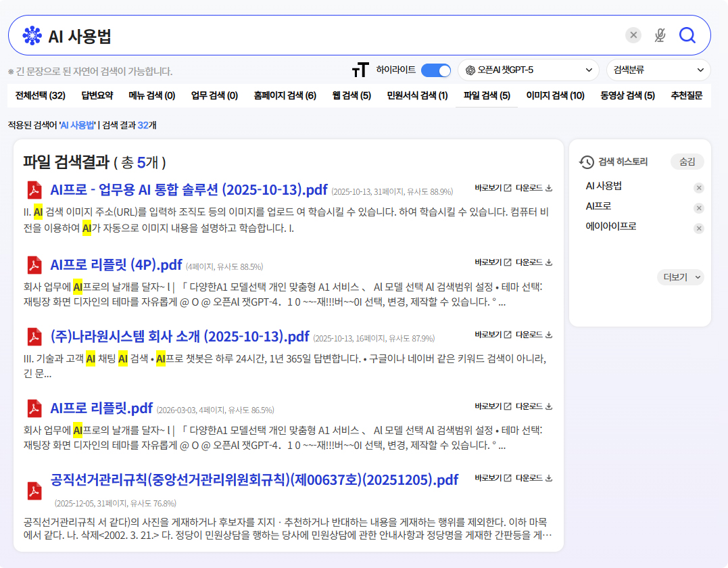Open 바로보기 for 나라원시스템 회사 소개 pdf
This screenshot has height=568, width=728.
coord(493,335)
